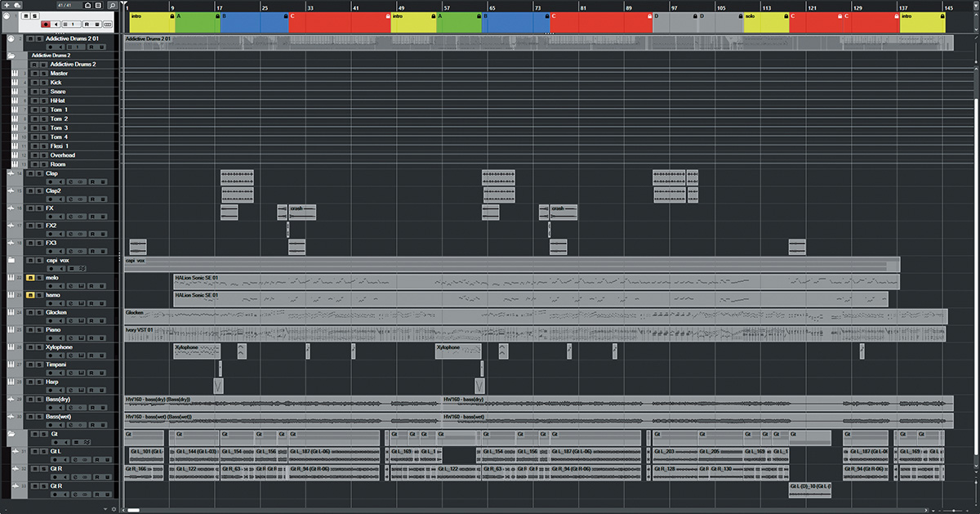Open the track search magnifier
980x514 pixels.
pos(113,5)
